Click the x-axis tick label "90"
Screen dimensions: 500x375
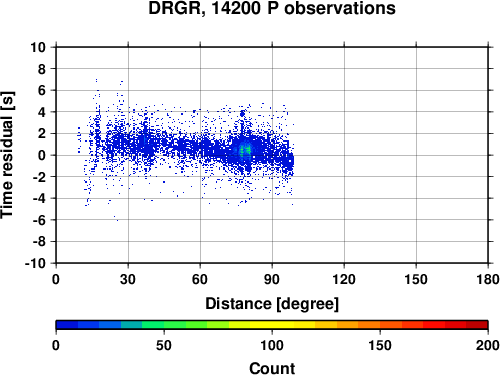tap(272, 279)
